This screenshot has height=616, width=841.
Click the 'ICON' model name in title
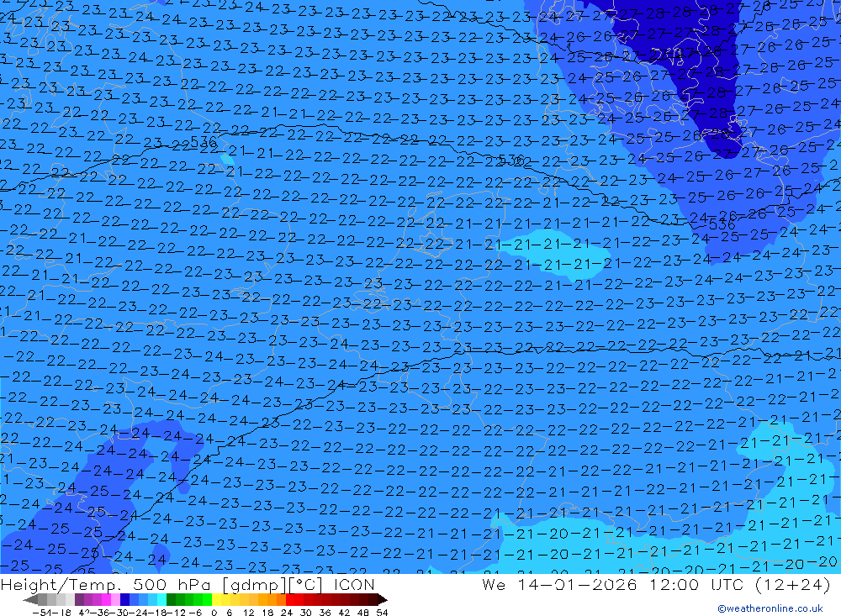(x=354, y=585)
